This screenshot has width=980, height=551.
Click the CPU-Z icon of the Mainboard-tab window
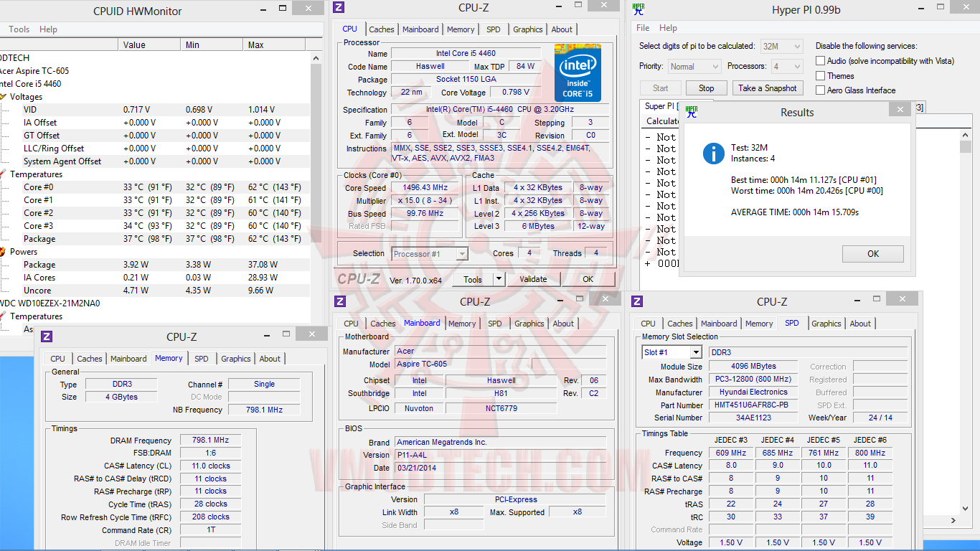click(x=340, y=301)
